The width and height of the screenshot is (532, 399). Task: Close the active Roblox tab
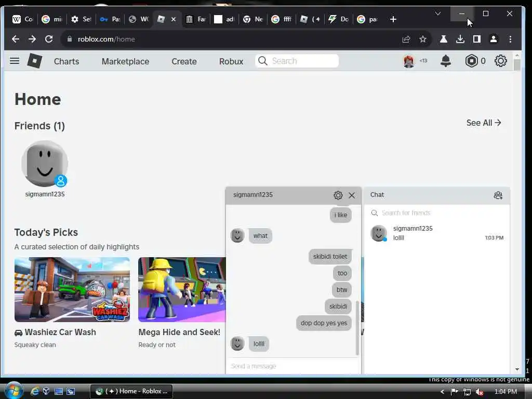(174, 19)
